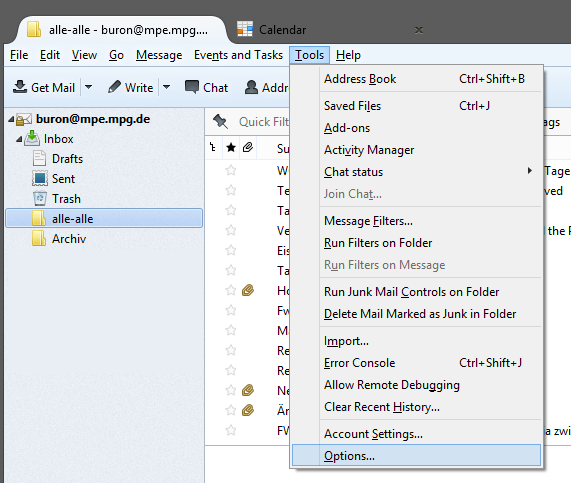Star the message starting with Ne
Viewport: 571px width, 483px height.
(231, 390)
